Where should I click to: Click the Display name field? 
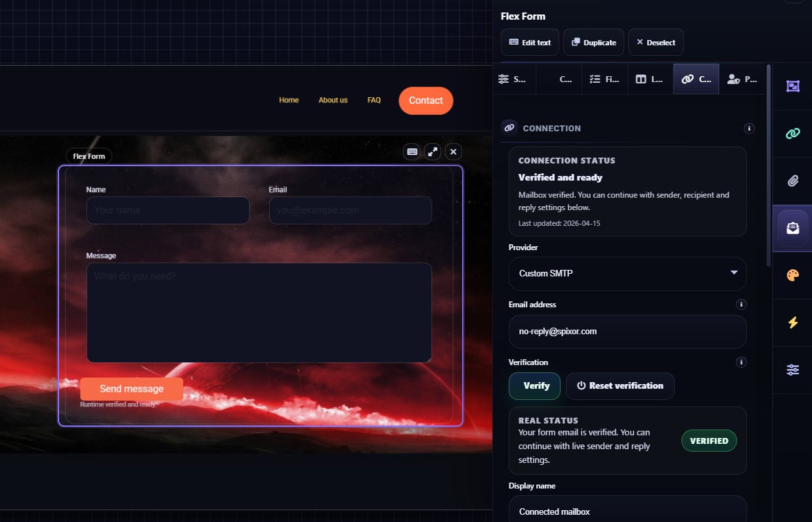tap(628, 510)
